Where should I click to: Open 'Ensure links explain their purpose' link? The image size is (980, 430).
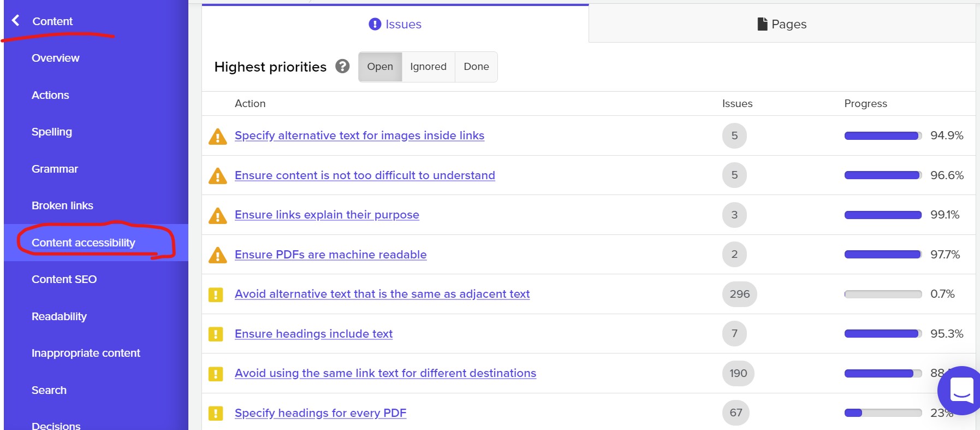(x=327, y=215)
